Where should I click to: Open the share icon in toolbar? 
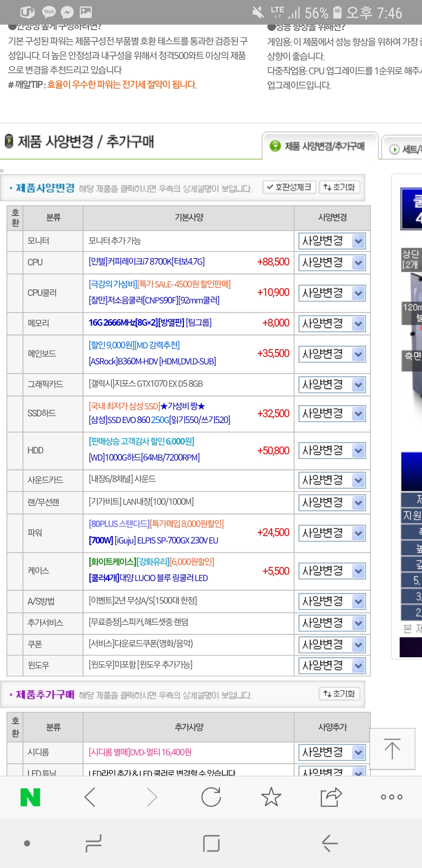click(x=331, y=797)
